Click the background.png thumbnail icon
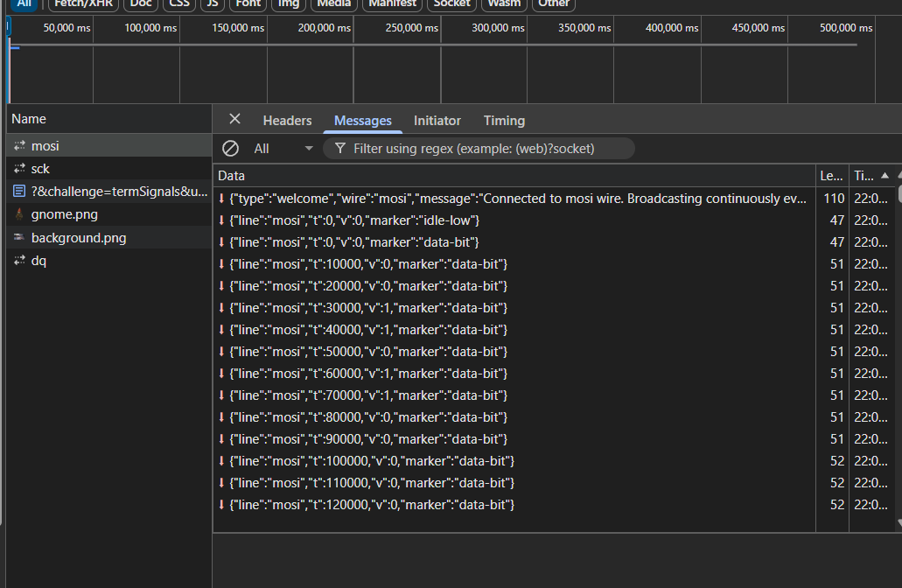Screen dimensions: 902x588 point(19,237)
